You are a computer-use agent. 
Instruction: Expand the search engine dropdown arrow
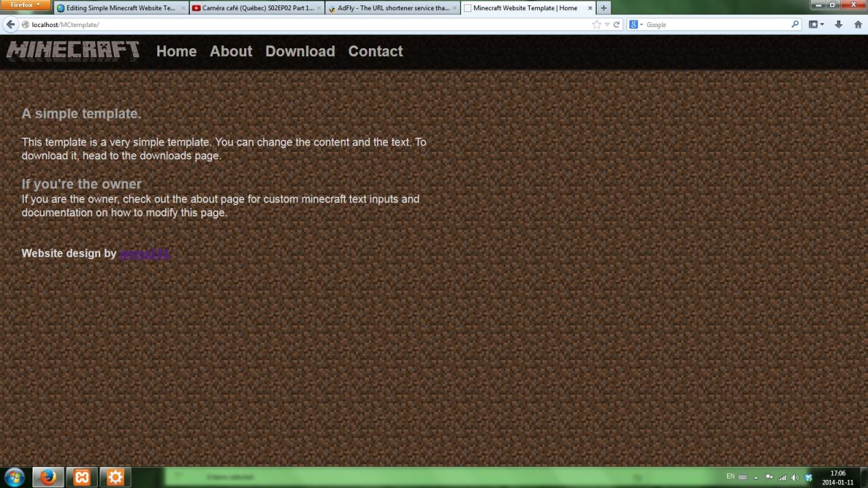click(640, 24)
